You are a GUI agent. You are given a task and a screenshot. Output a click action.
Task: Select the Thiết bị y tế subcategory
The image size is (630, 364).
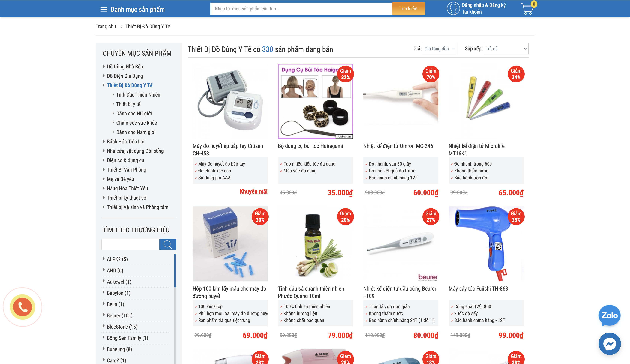(128, 104)
